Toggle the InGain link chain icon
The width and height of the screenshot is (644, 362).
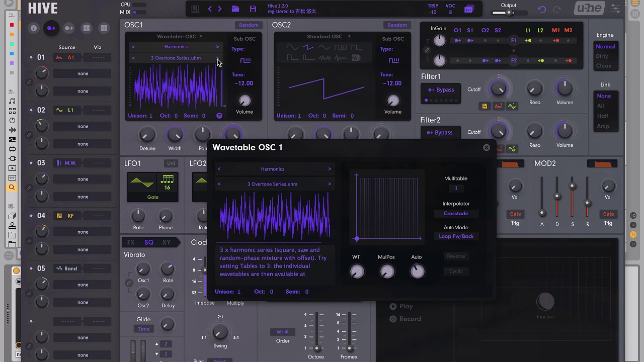tap(427, 50)
